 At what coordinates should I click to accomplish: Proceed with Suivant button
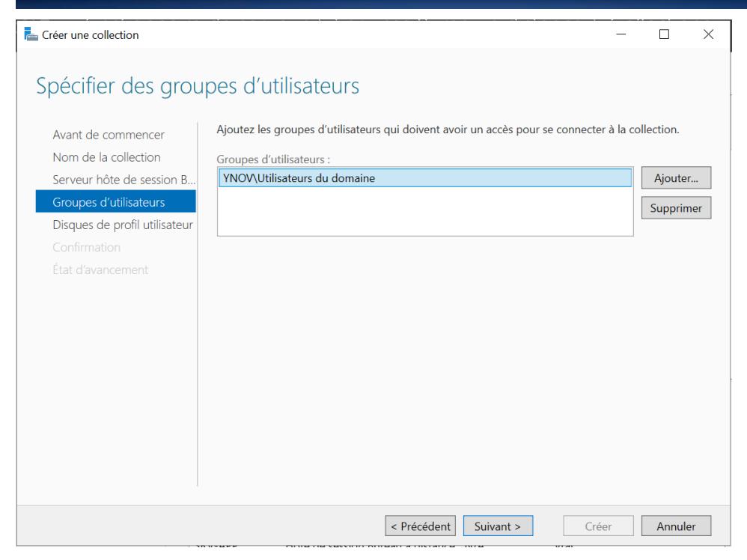click(x=498, y=526)
